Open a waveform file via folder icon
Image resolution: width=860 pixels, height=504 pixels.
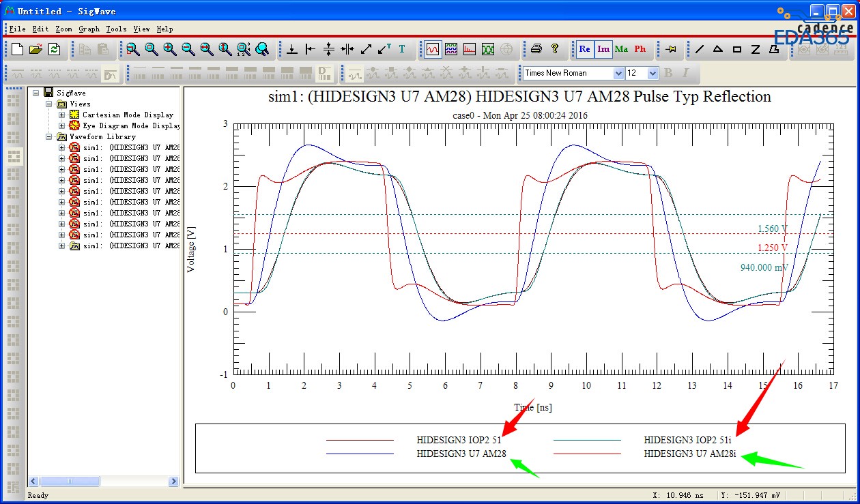(35, 49)
